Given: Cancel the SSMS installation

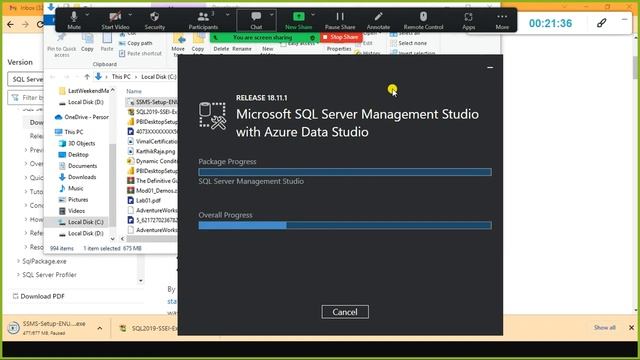Looking at the screenshot, I should click(345, 312).
